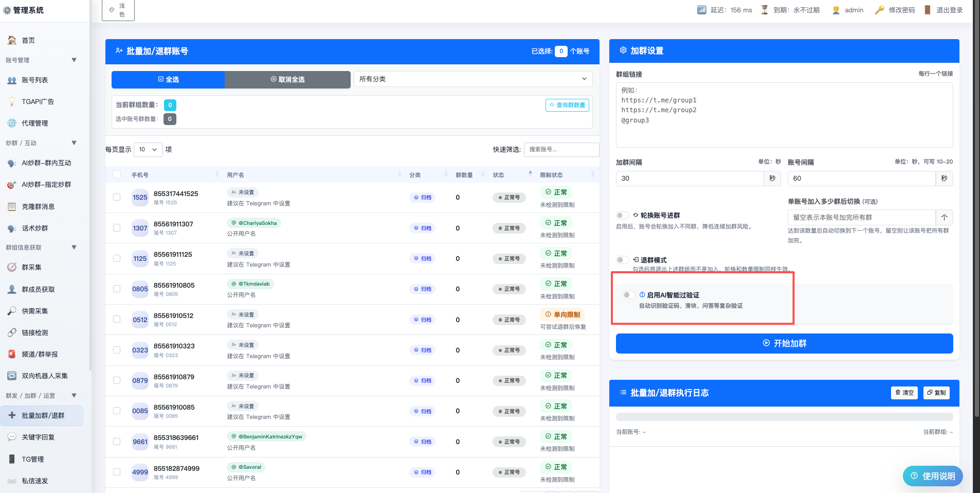Click the 修改密码 key icon
This screenshot has height=493, width=980.
tap(879, 10)
